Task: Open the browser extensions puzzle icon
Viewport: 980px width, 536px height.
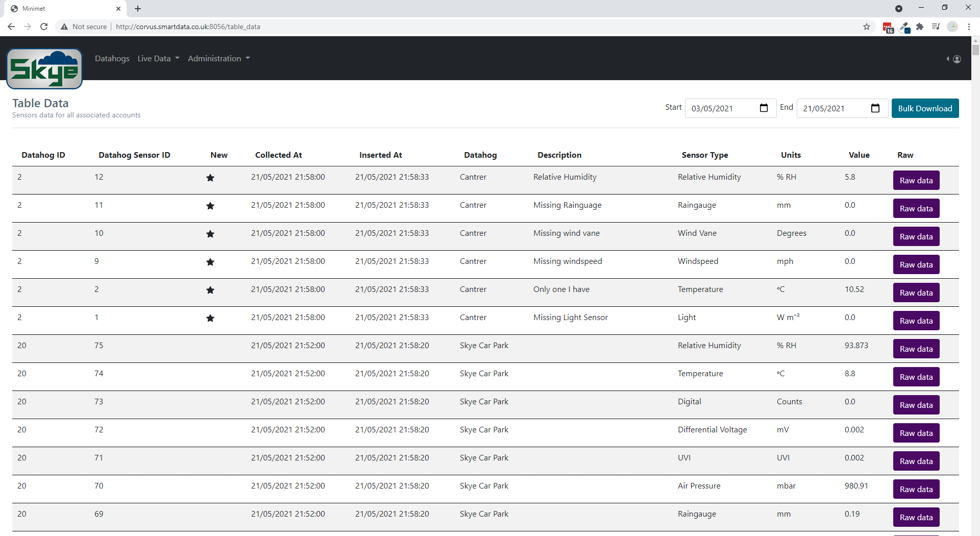Action: point(920,27)
